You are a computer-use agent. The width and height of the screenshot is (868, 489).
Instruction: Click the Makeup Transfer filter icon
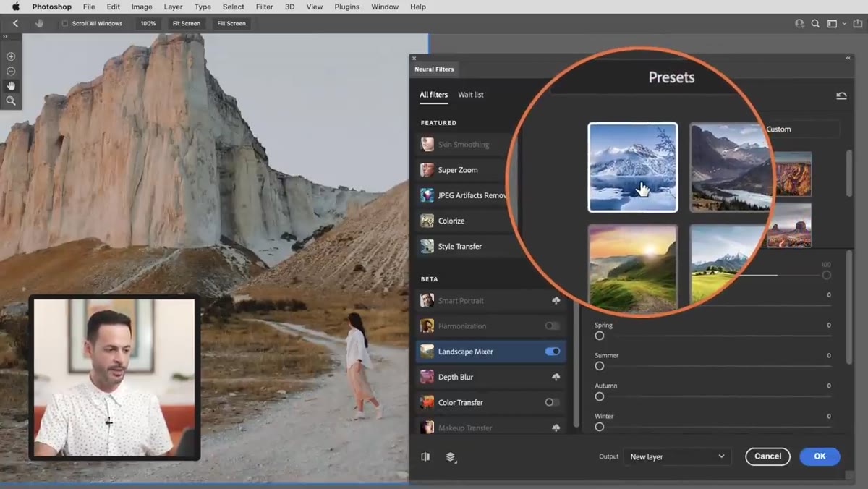[x=427, y=428]
